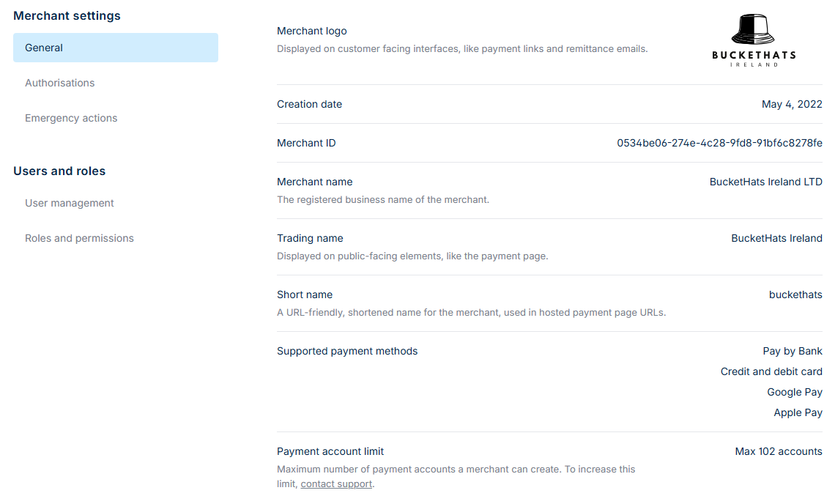
Task: Click the Apple Pay payment method
Action: click(798, 412)
